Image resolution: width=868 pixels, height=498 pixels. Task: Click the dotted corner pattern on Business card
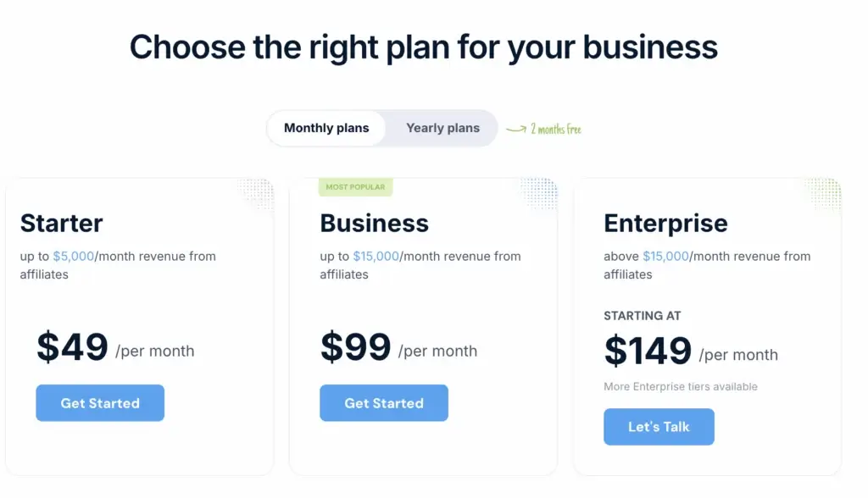point(540,194)
